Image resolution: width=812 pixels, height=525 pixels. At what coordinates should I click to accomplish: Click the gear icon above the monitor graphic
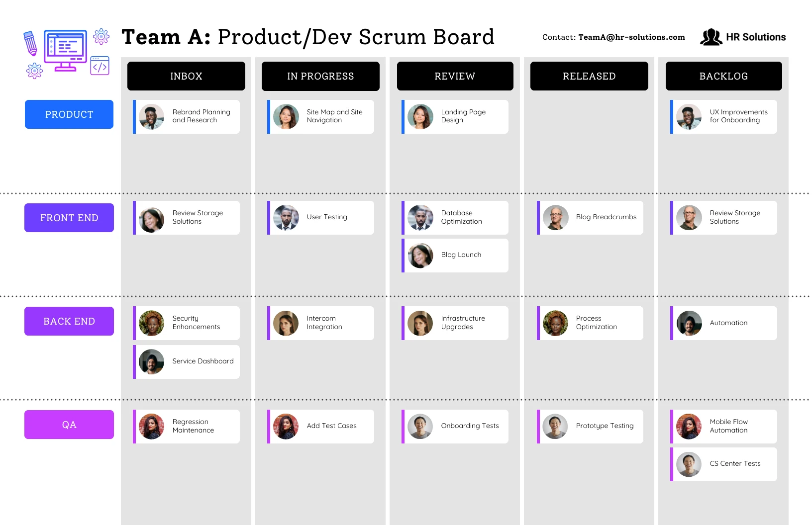[101, 36]
